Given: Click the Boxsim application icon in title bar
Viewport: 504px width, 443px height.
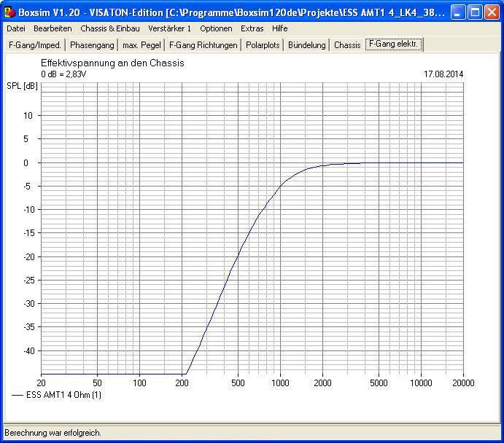Looking at the screenshot, I should pos(9,12).
